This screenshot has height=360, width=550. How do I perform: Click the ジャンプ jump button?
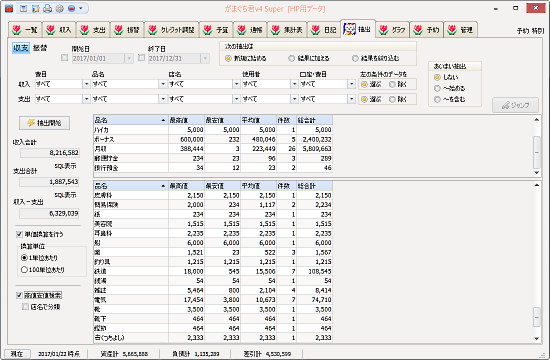pyautogui.click(x=515, y=105)
